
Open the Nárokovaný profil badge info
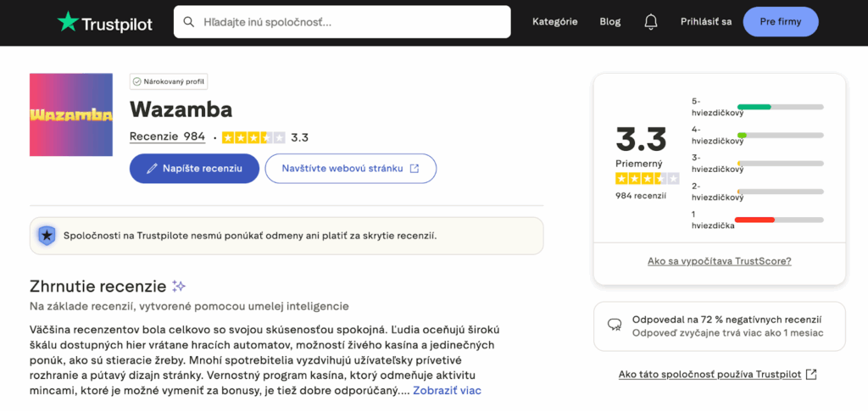point(169,81)
